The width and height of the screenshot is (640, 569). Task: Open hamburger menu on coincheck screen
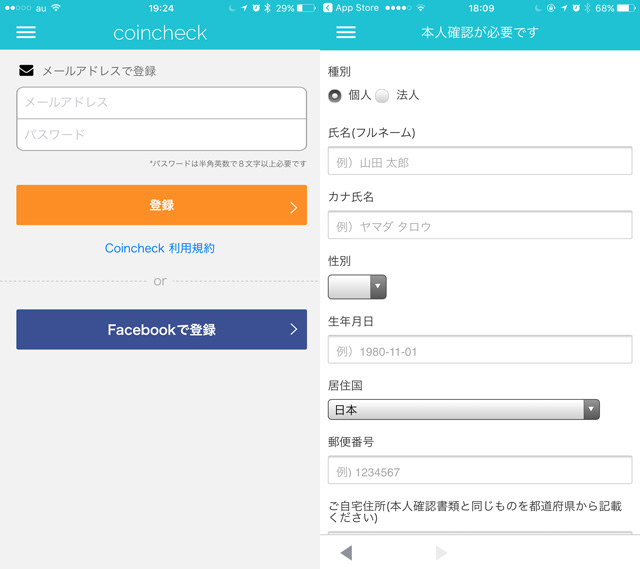click(26, 32)
